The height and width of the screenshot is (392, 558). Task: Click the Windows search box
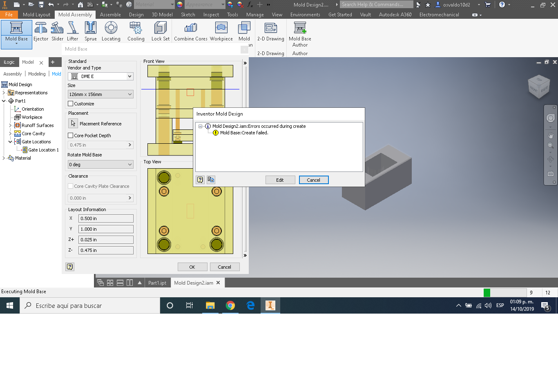coord(90,305)
